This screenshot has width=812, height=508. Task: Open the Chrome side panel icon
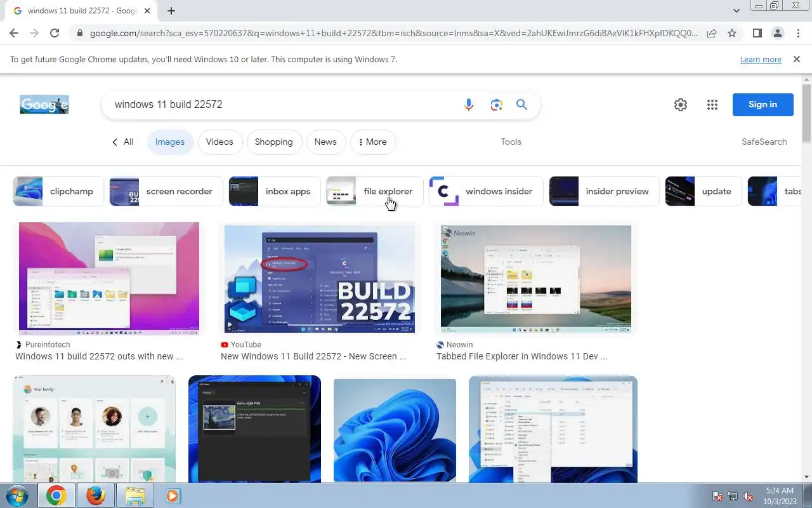coord(757,33)
